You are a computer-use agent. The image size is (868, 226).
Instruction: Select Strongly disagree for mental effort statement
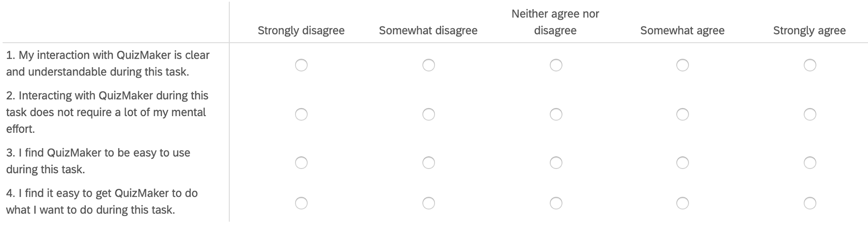(301, 114)
